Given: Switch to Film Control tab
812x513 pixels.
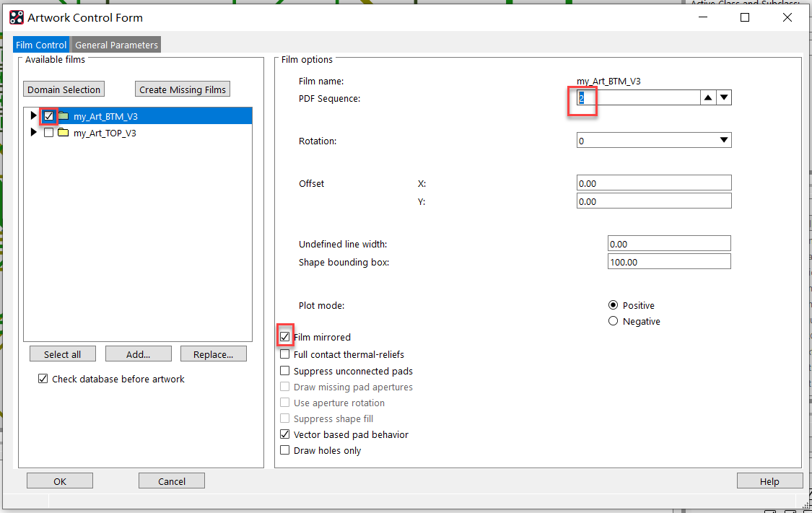Looking at the screenshot, I should 41,45.
